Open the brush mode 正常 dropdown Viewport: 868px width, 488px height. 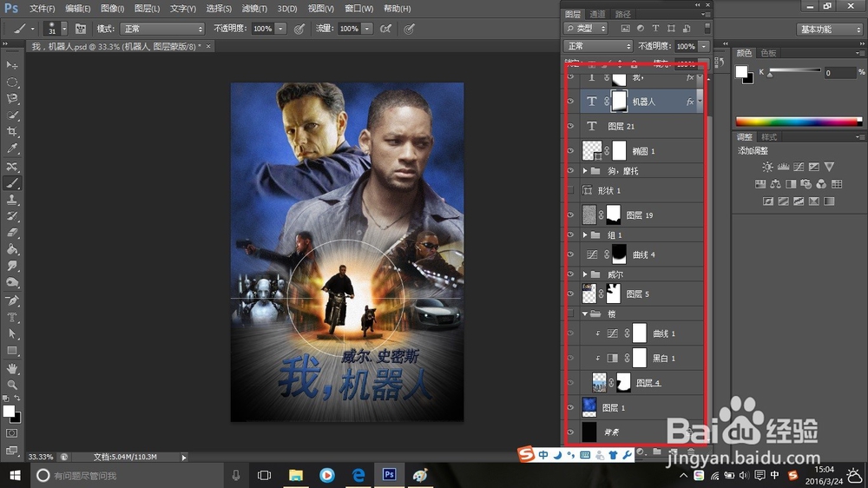[x=162, y=29]
